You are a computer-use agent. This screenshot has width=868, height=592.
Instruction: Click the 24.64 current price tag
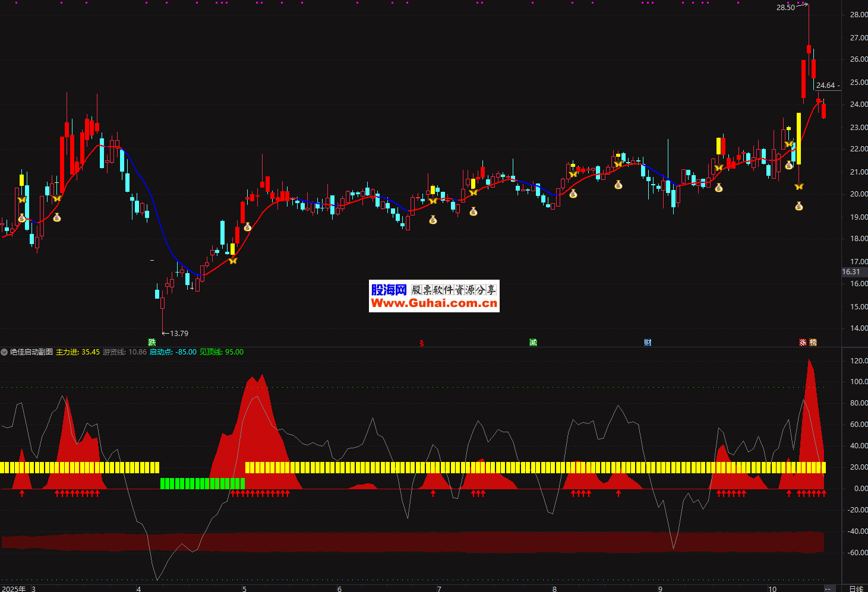coord(826,86)
